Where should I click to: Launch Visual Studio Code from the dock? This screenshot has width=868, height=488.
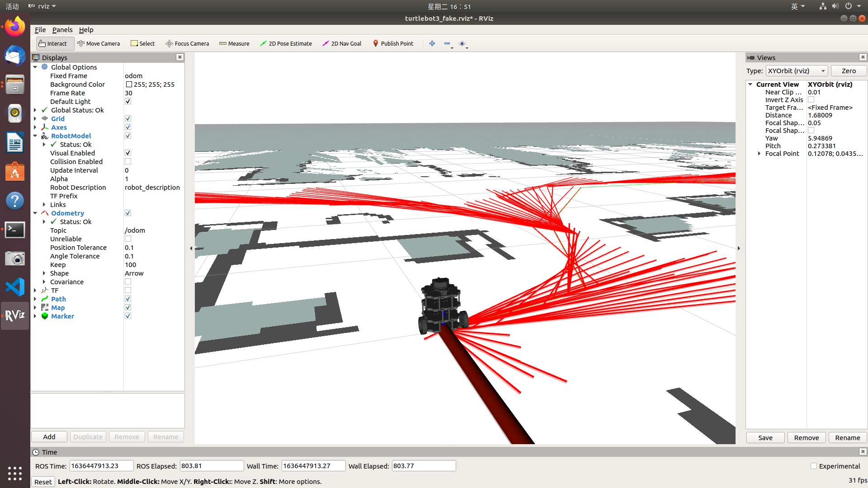pyautogui.click(x=15, y=287)
